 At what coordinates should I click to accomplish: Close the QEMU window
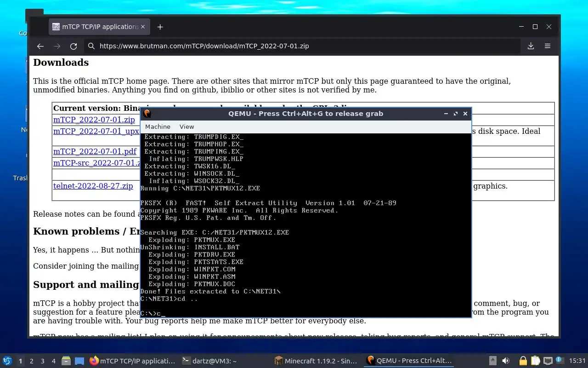point(465,114)
